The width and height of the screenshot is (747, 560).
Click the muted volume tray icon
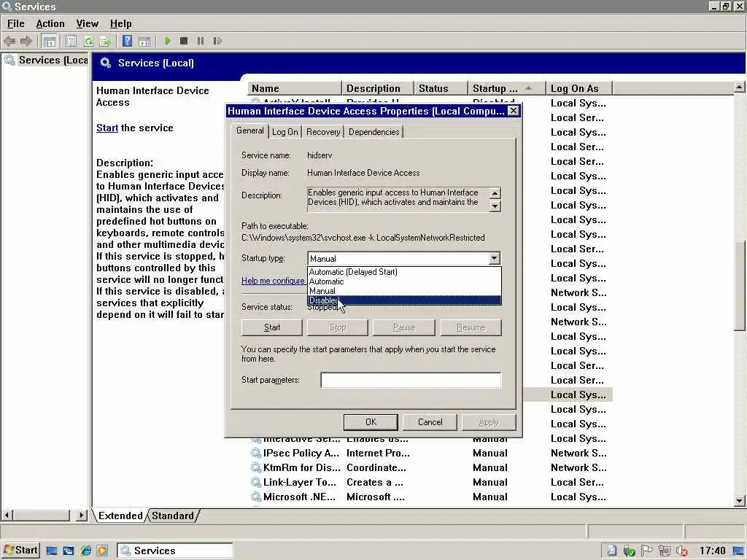click(x=682, y=551)
